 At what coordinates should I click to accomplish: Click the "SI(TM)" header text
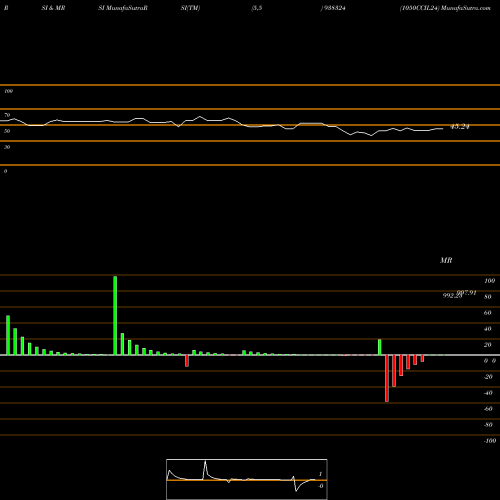tap(190, 8)
